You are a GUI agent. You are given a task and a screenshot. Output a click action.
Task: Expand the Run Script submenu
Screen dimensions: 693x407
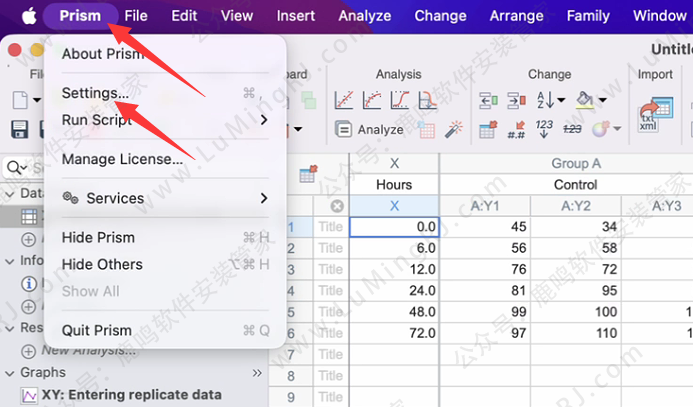pos(264,119)
